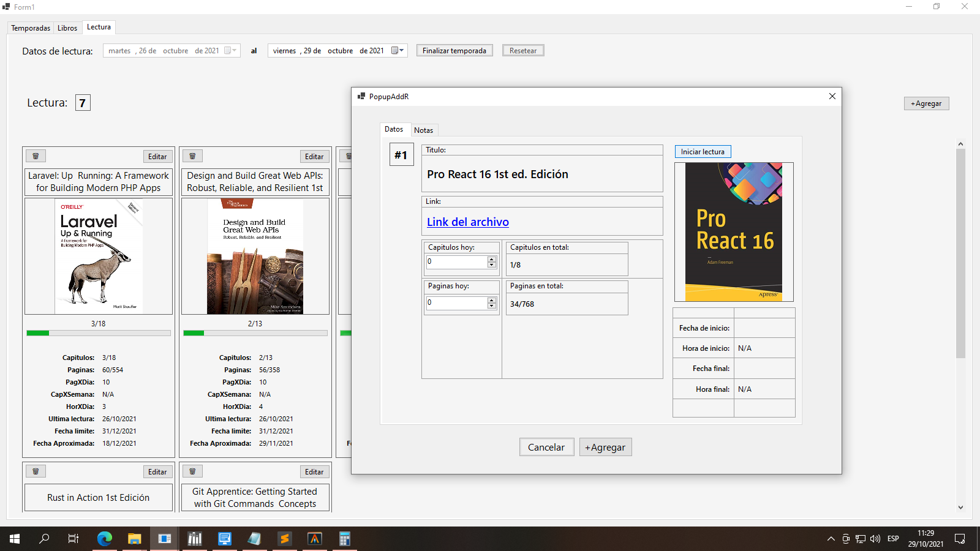Click the Form1 app icon in taskbar
980x551 pixels.
[x=165, y=539]
